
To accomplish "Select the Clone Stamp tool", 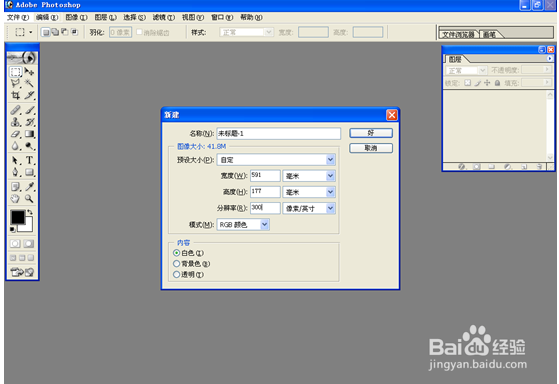I will [15, 122].
